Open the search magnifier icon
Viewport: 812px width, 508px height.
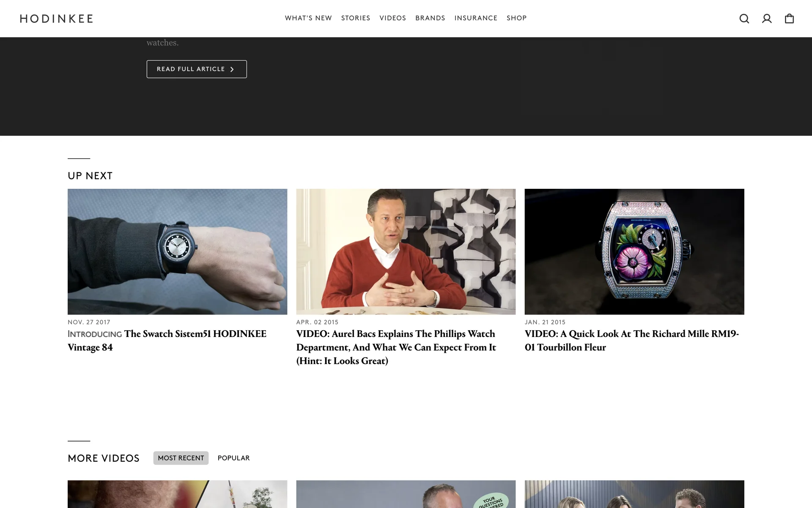click(744, 19)
